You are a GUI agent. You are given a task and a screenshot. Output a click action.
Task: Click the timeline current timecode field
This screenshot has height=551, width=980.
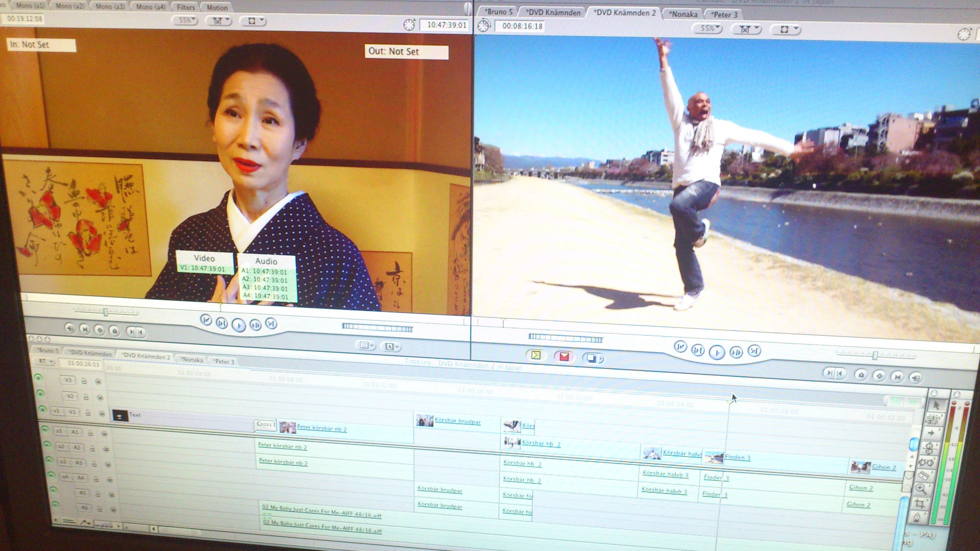click(x=83, y=364)
